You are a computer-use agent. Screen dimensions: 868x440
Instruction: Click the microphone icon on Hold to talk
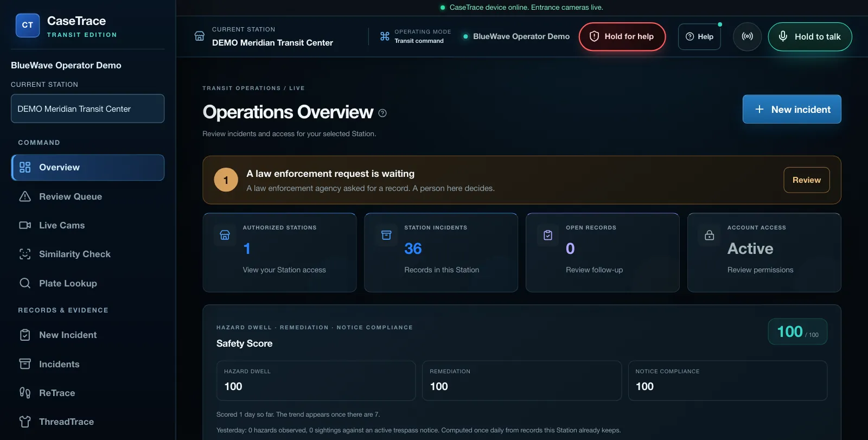tap(783, 36)
